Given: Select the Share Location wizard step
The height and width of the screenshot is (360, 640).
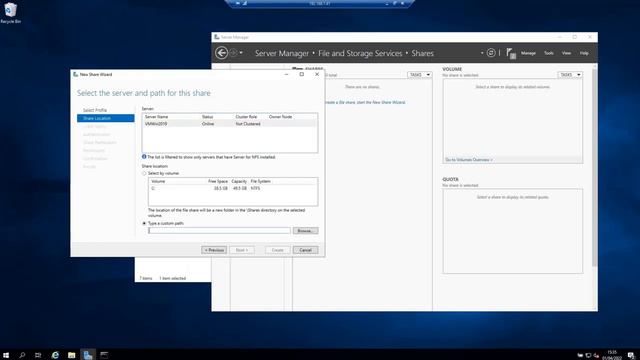Looking at the screenshot, I should pyautogui.click(x=106, y=118).
